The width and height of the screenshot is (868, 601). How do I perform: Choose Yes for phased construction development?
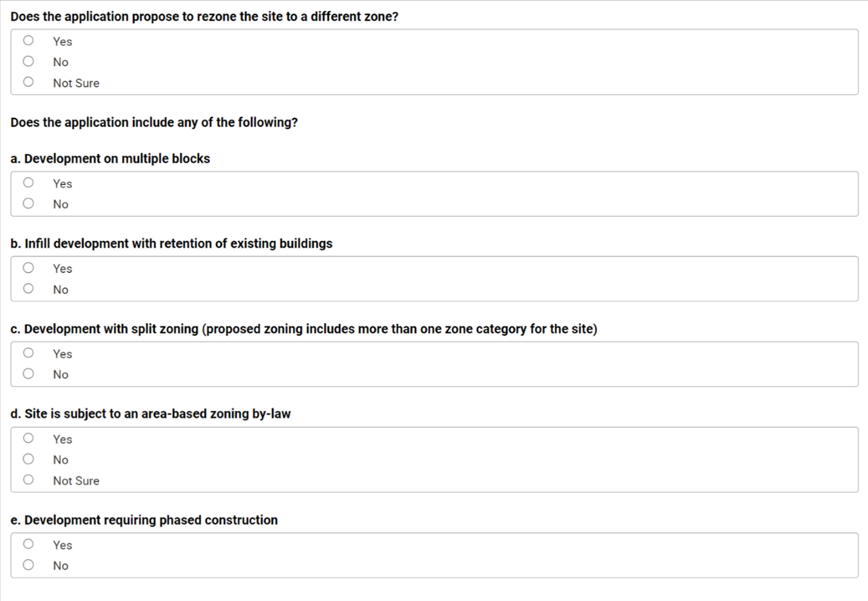click(29, 544)
